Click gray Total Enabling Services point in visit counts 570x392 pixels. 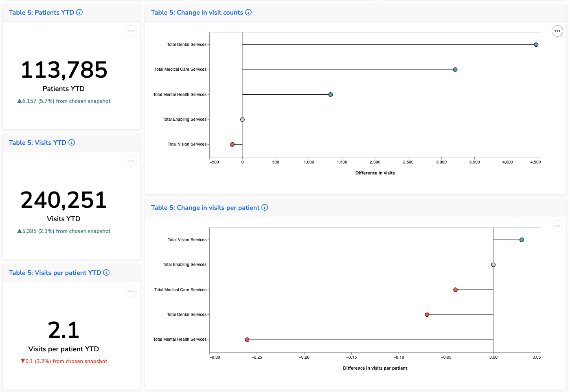tap(242, 120)
